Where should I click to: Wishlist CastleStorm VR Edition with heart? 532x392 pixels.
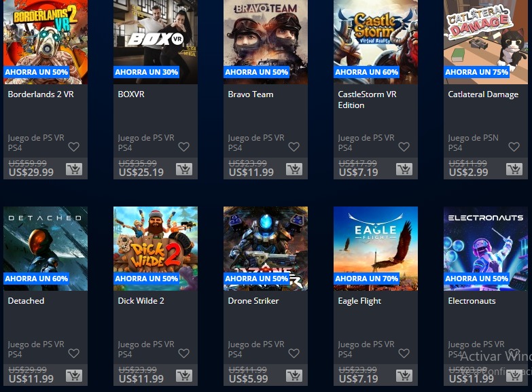coord(404,147)
